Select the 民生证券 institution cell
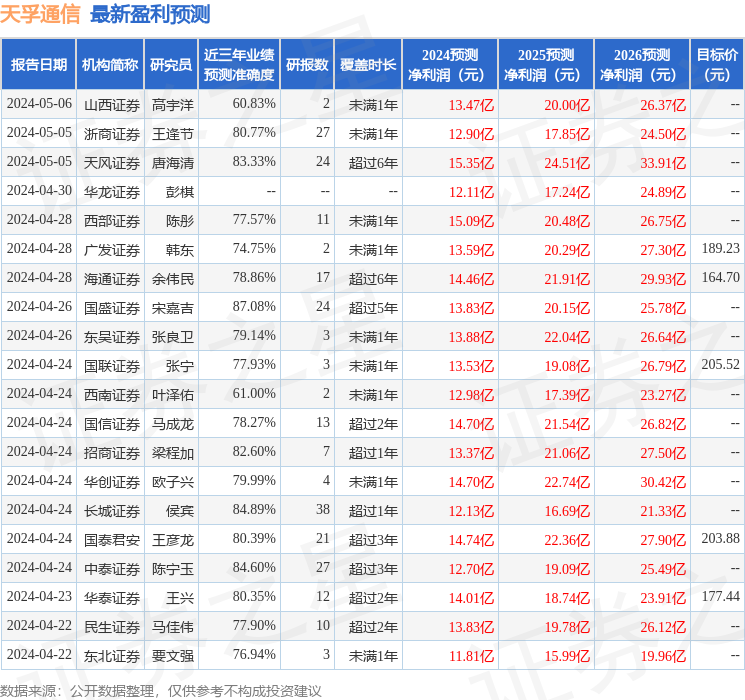 [x=112, y=627]
